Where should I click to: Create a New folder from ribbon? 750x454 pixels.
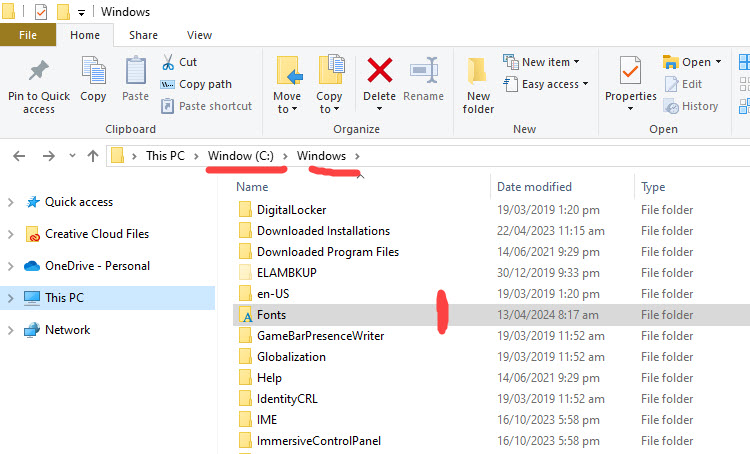[x=478, y=72]
